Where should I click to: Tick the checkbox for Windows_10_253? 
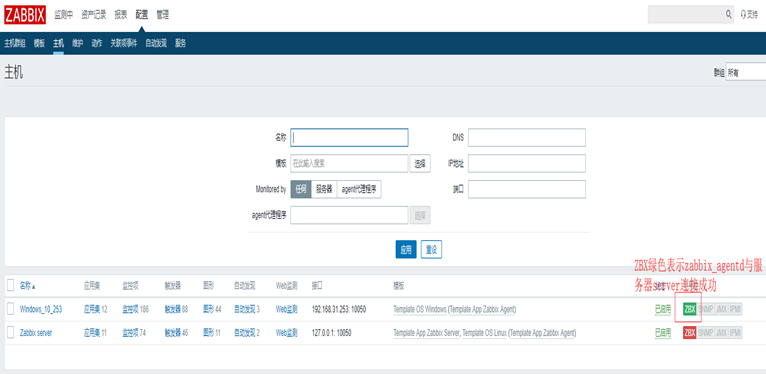(x=11, y=309)
